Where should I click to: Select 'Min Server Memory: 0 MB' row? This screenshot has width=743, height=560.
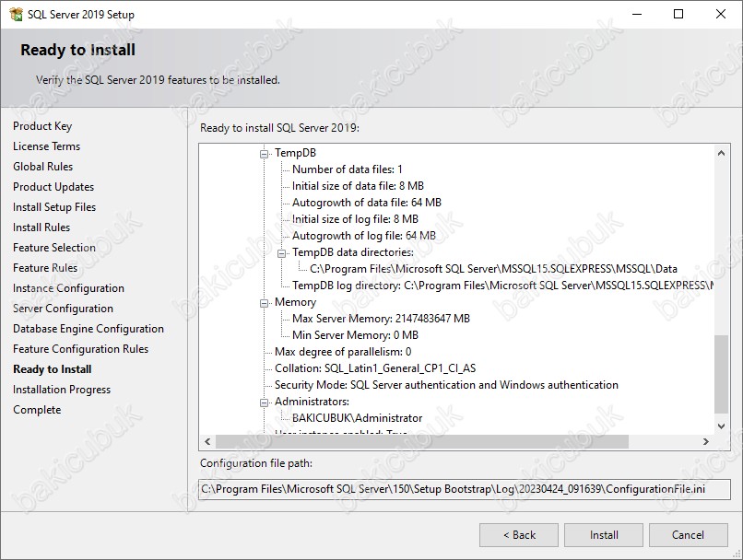355,335
